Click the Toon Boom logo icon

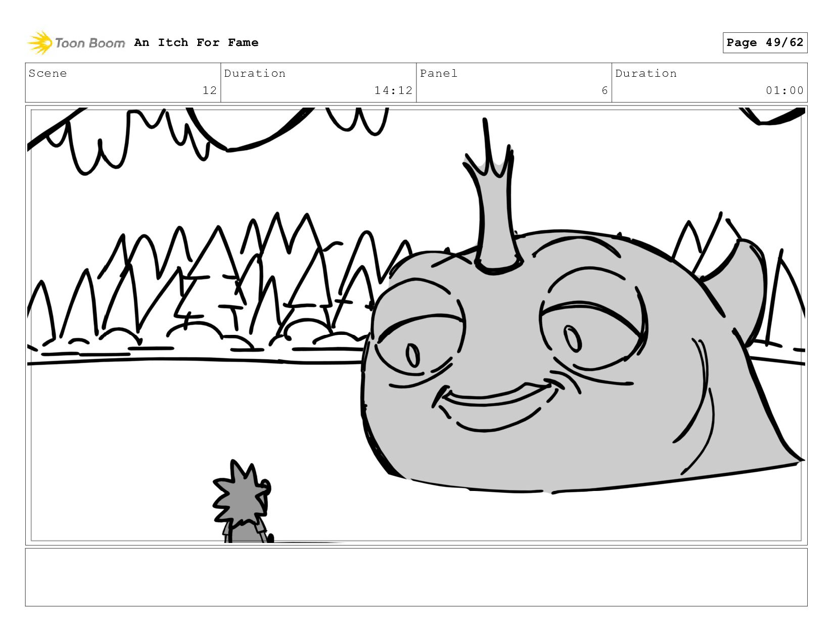40,42
